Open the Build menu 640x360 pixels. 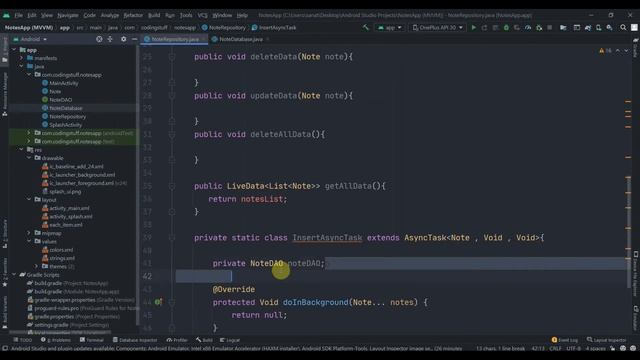tap(154, 15)
